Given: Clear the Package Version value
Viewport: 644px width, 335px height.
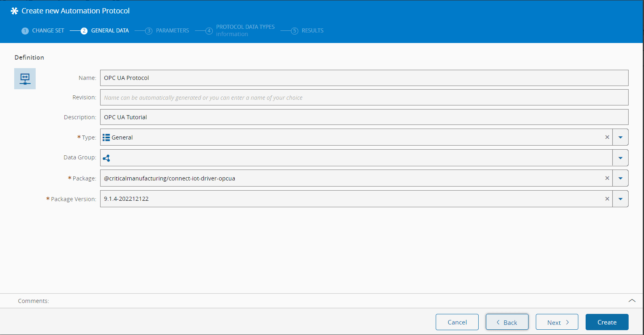Looking at the screenshot, I should (607, 199).
